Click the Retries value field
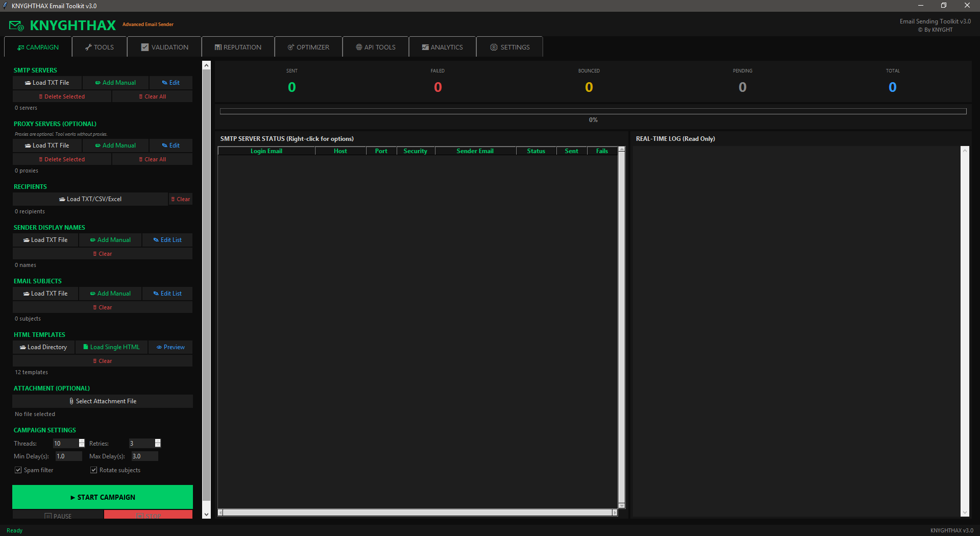Screen dimensions: 980x536 pyautogui.click(x=141, y=443)
